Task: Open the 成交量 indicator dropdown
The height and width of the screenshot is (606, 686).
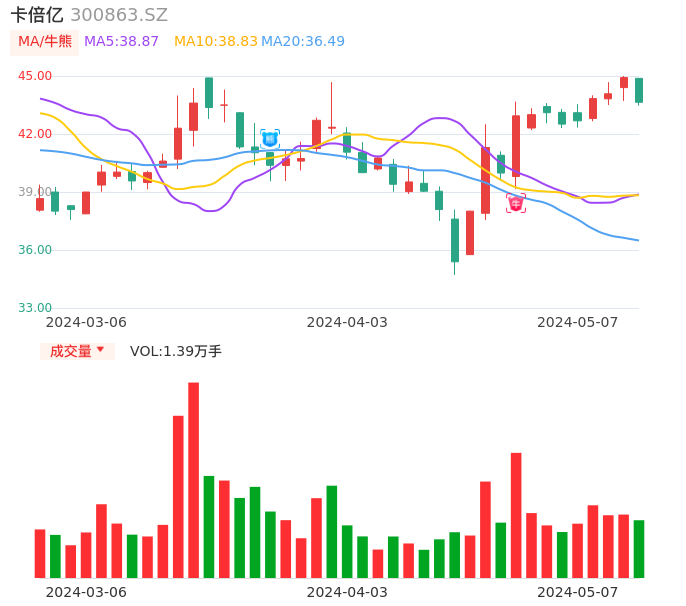Action: click(77, 351)
